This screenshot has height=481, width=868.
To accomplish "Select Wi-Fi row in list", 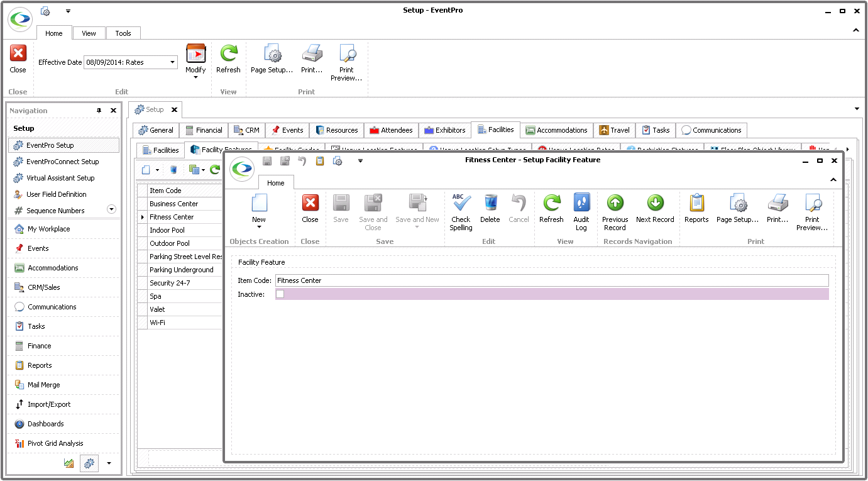I will tap(185, 323).
